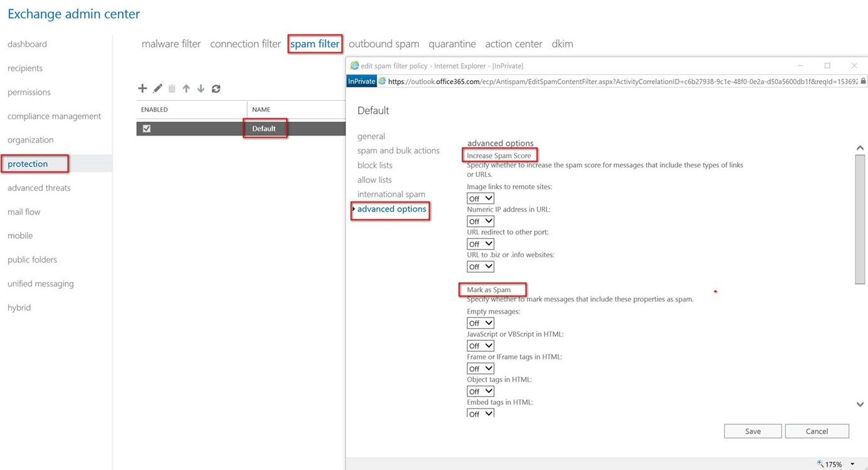Switch to malware filter tab
This screenshot has width=868, height=470.
[x=171, y=44]
